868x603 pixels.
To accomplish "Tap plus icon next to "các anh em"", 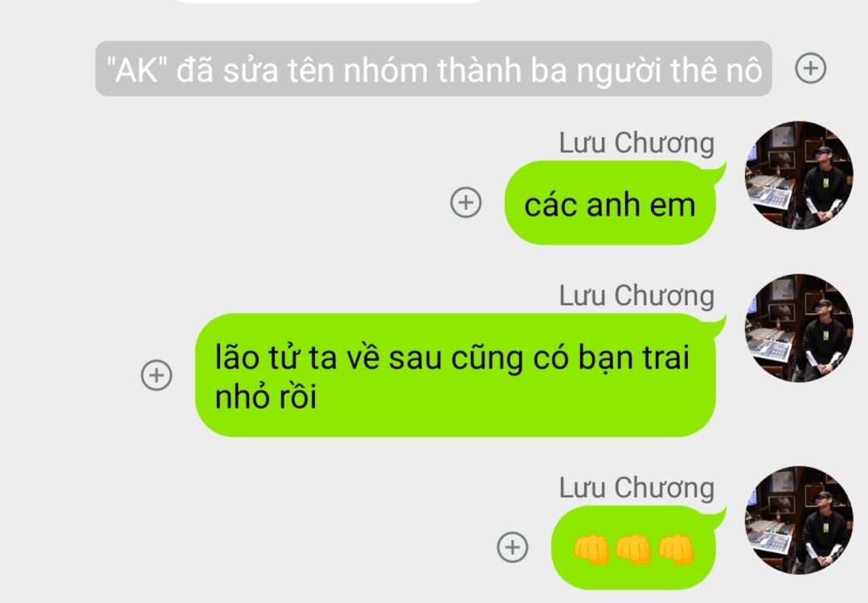I will (x=465, y=202).
